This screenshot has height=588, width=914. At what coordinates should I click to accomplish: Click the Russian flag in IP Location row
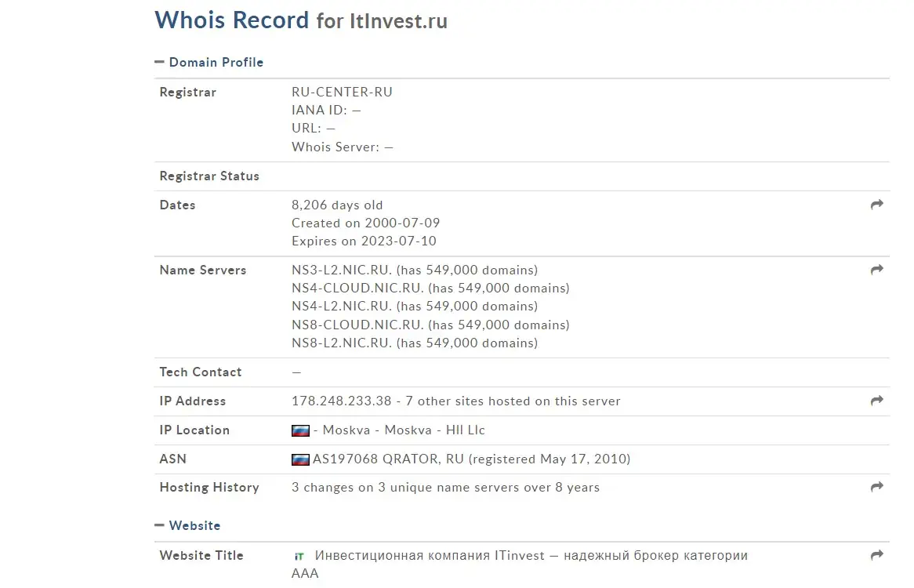pos(300,430)
